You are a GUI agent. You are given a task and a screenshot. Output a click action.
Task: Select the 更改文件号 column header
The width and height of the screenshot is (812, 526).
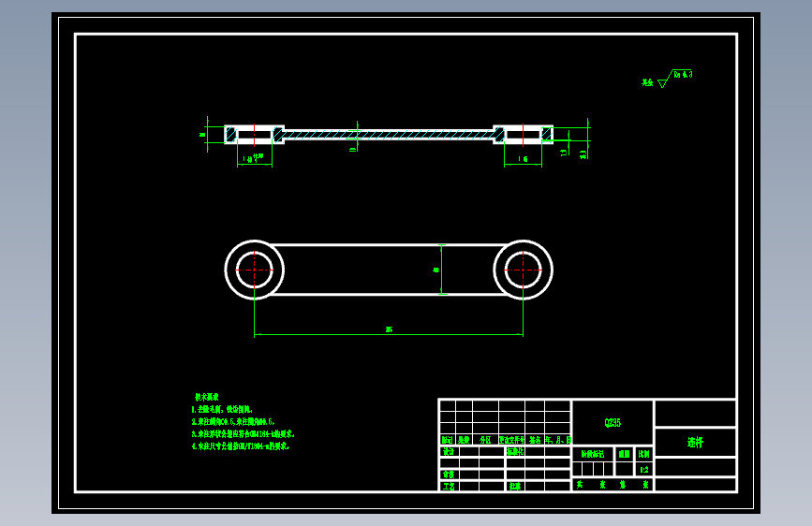click(x=511, y=440)
